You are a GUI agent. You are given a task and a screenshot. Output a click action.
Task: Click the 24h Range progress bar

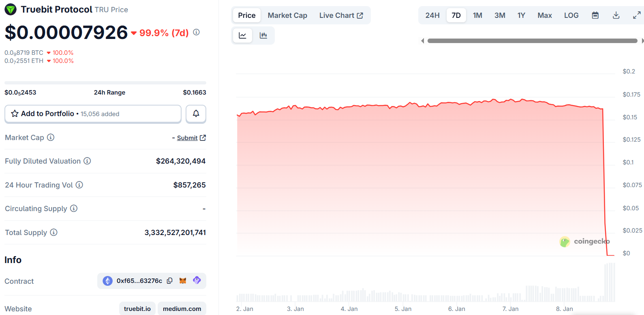[105, 83]
